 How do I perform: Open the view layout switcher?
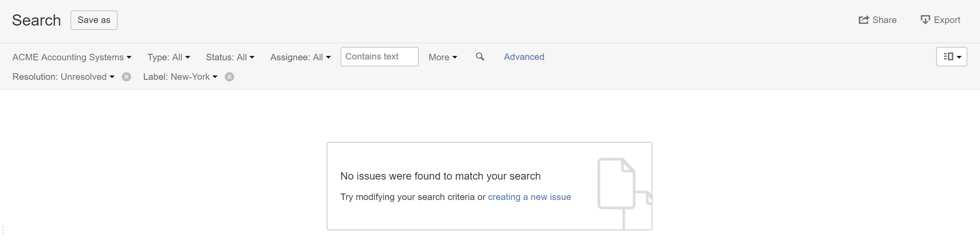coord(951,57)
